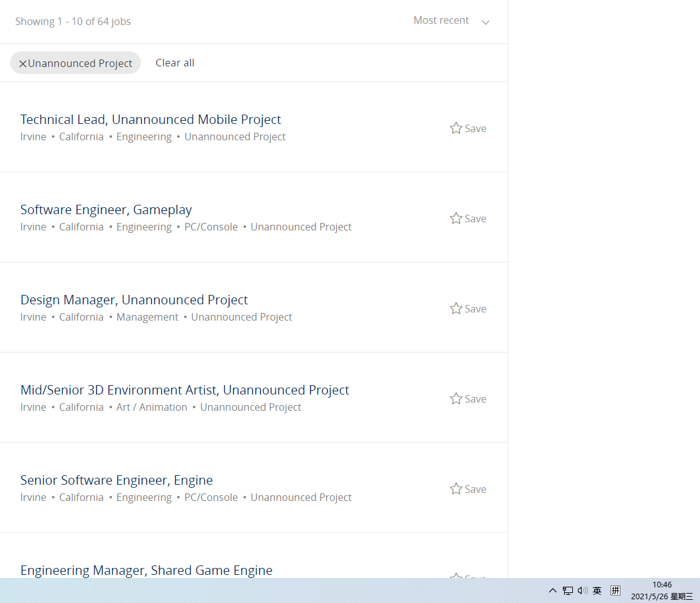Star-save the Software Engineer, Gameplay job
The height and width of the screenshot is (603, 700).
click(468, 219)
